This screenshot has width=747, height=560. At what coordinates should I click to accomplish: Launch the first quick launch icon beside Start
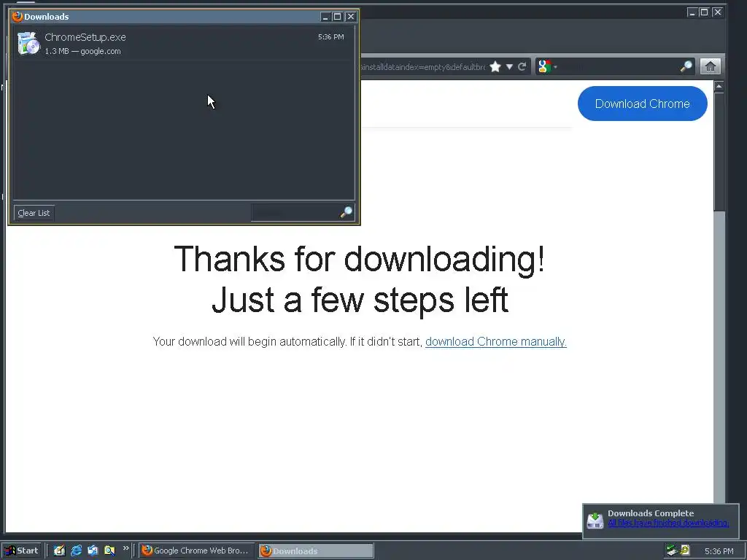[x=59, y=551]
